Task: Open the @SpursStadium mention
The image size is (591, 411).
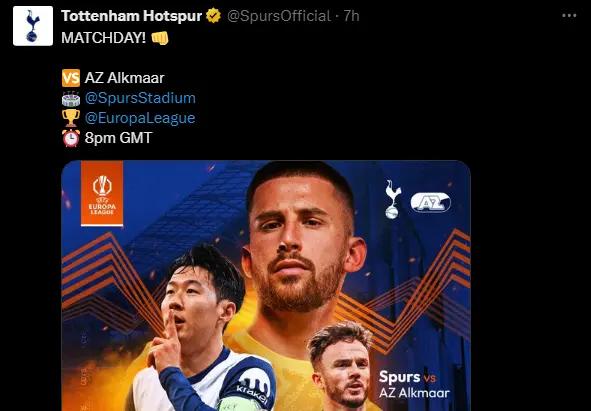Action: [140, 98]
